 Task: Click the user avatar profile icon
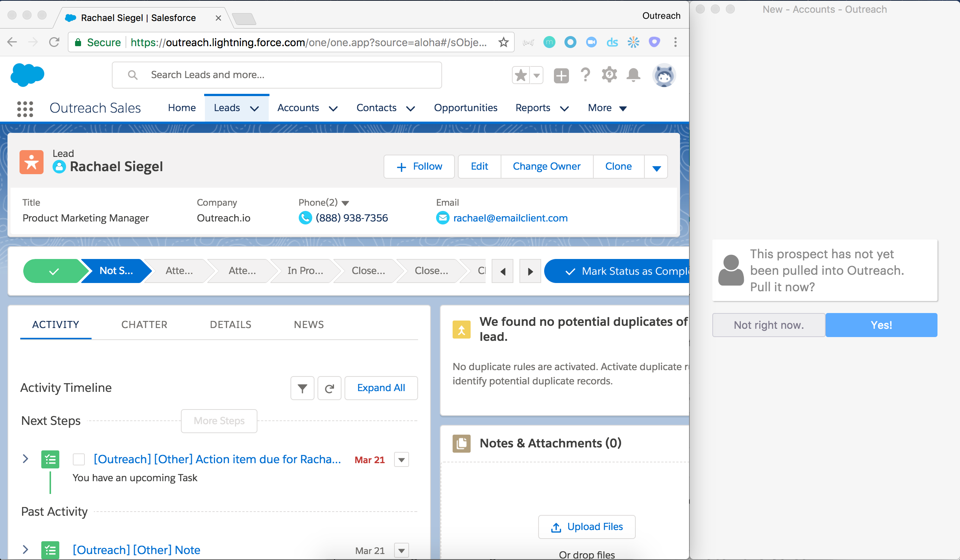point(664,75)
